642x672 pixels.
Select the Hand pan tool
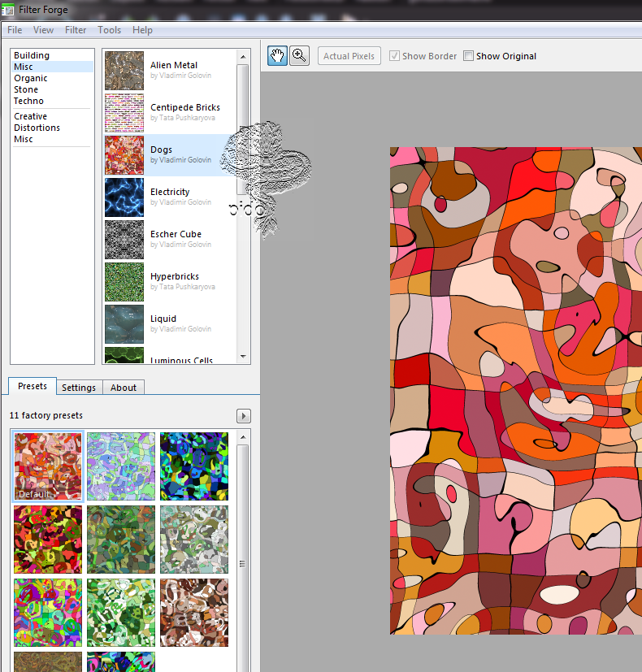[277, 56]
